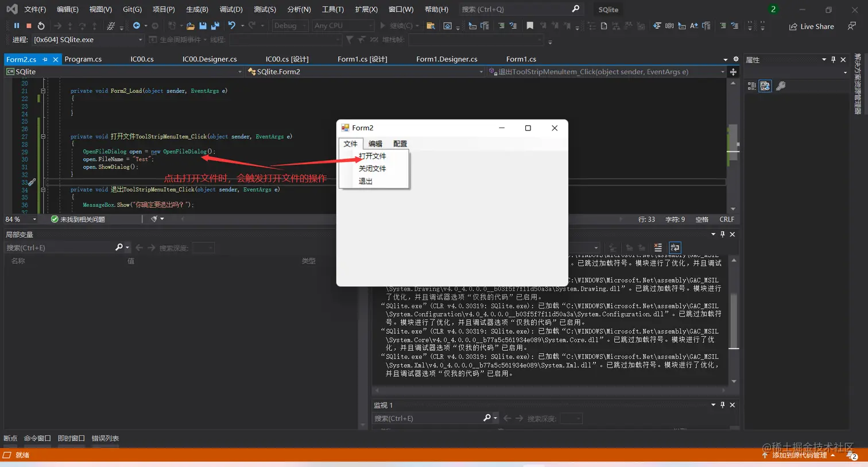Click the editor split window icon

tap(733, 72)
